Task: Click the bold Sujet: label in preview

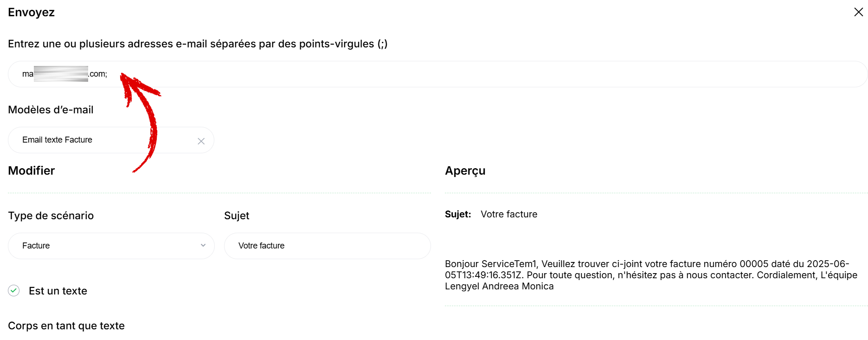Action: (x=458, y=214)
